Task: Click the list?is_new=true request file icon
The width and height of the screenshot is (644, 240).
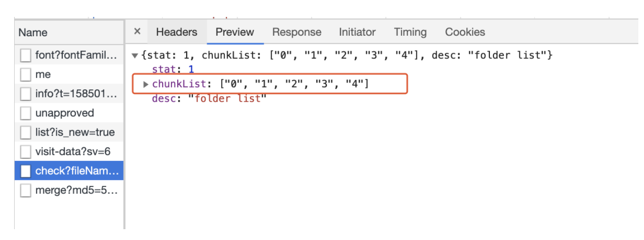Action: [25, 133]
